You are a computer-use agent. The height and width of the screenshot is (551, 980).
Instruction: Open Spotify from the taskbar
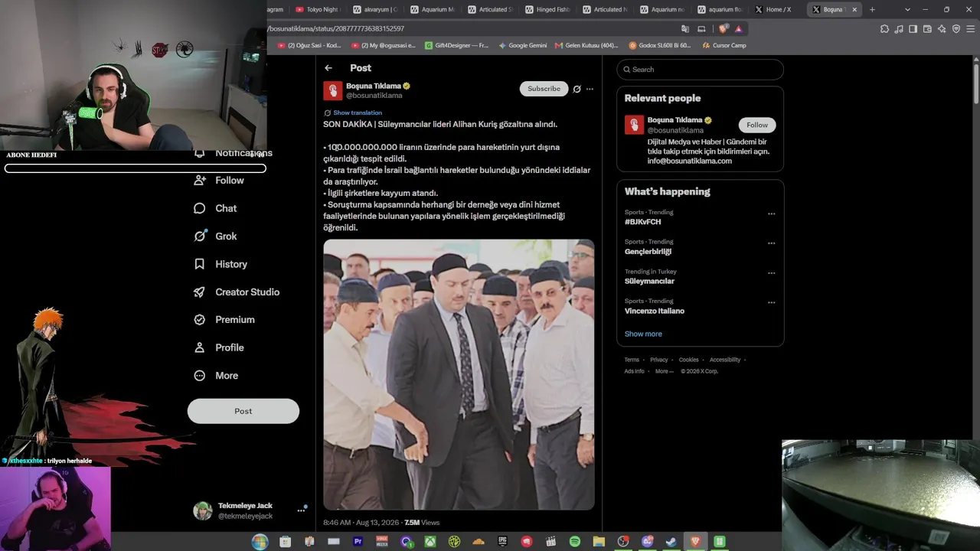click(x=575, y=542)
